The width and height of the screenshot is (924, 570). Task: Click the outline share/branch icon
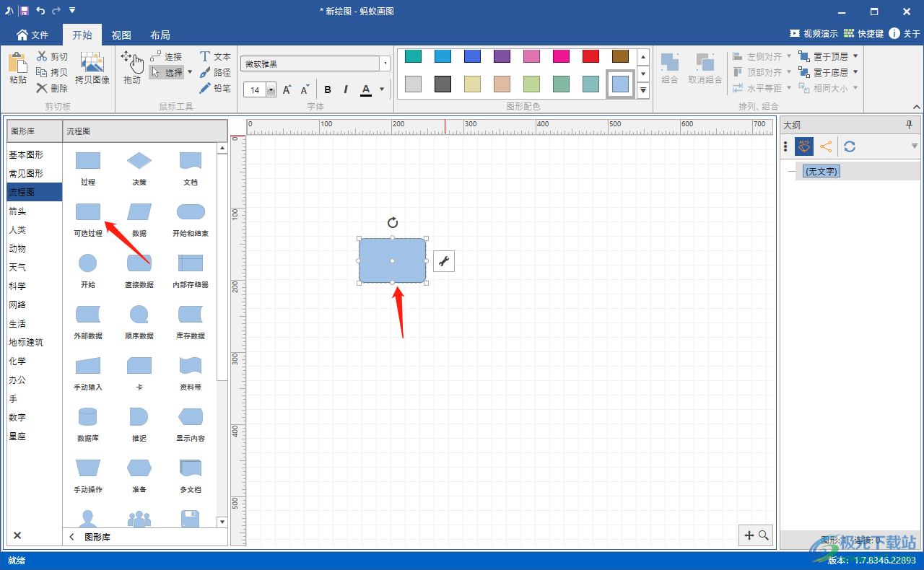(826, 146)
